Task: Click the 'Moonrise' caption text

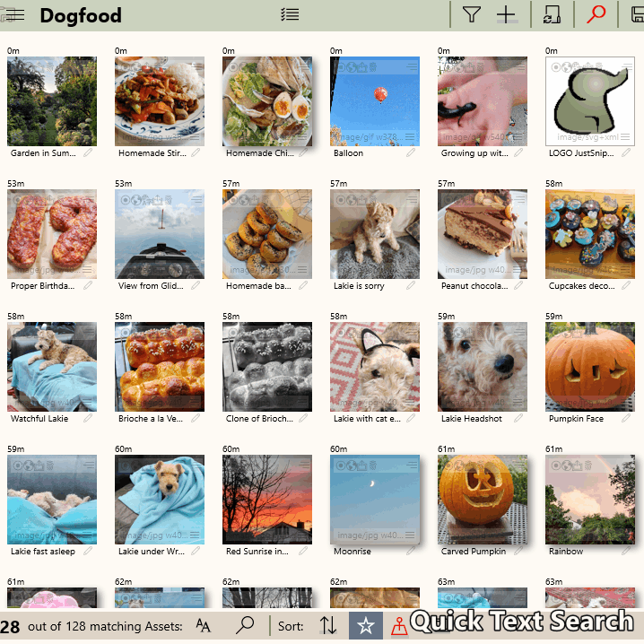Action: 352,552
